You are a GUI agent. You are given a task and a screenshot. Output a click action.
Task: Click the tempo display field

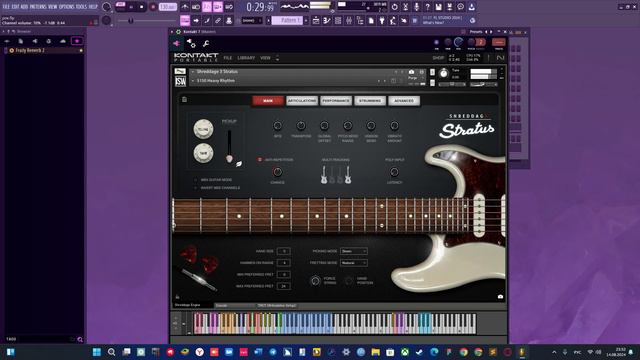(x=167, y=7)
